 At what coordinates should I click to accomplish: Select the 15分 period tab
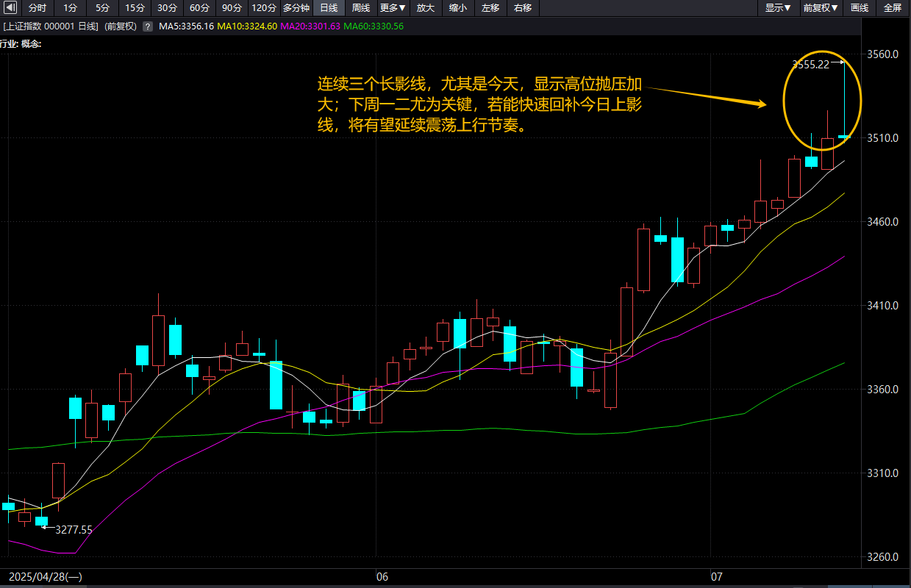coord(135,8)
